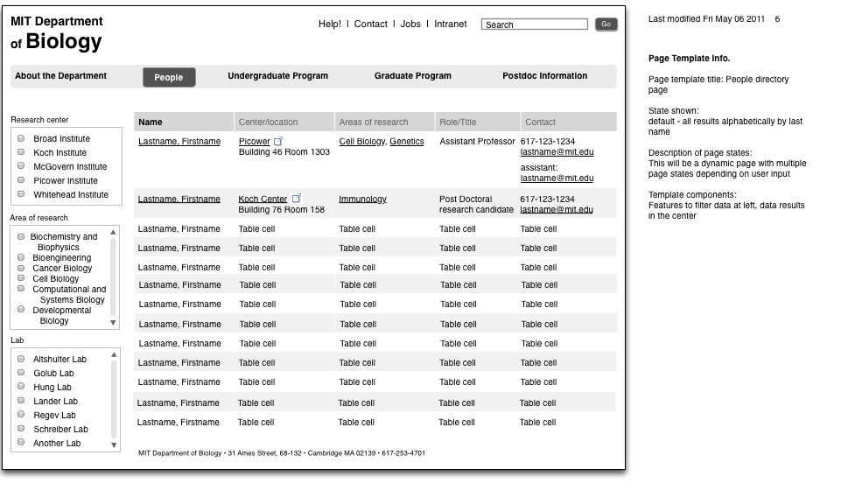Click 'Building 76 Room 158' location text
862x504 pixels.
[282, 209]
